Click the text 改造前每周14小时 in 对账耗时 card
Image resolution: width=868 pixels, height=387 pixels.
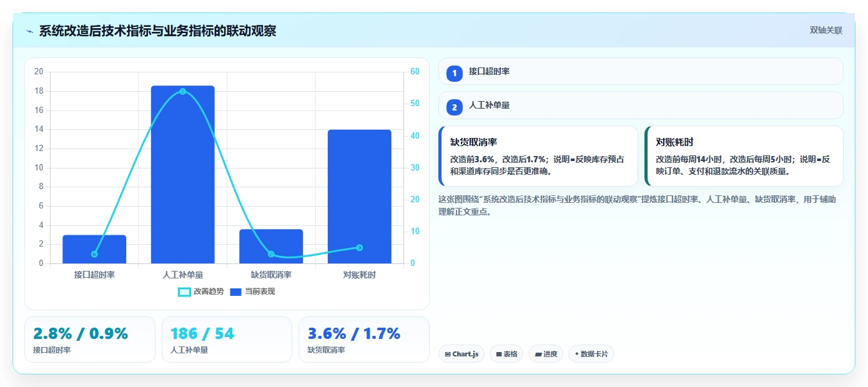click(690, 159)
